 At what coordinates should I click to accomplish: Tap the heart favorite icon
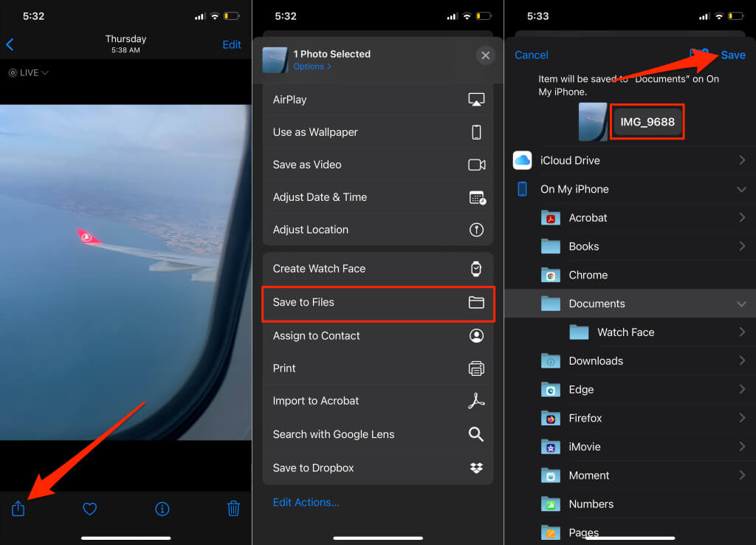90,508
